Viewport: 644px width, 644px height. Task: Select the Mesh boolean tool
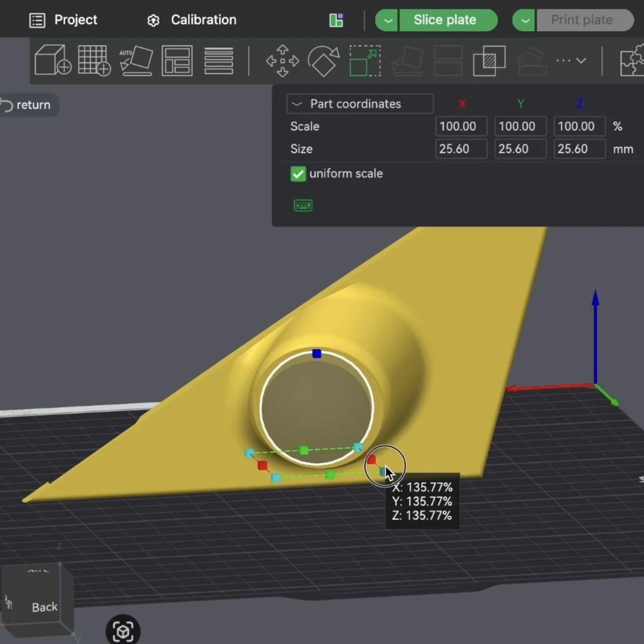tap(489, 61)
